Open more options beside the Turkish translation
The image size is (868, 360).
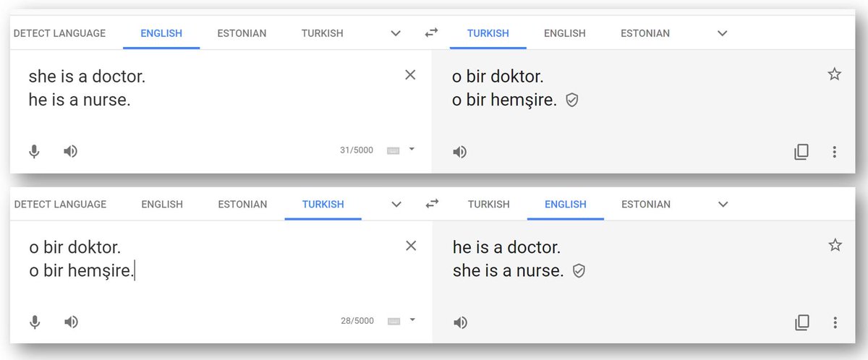pos(834,152)
